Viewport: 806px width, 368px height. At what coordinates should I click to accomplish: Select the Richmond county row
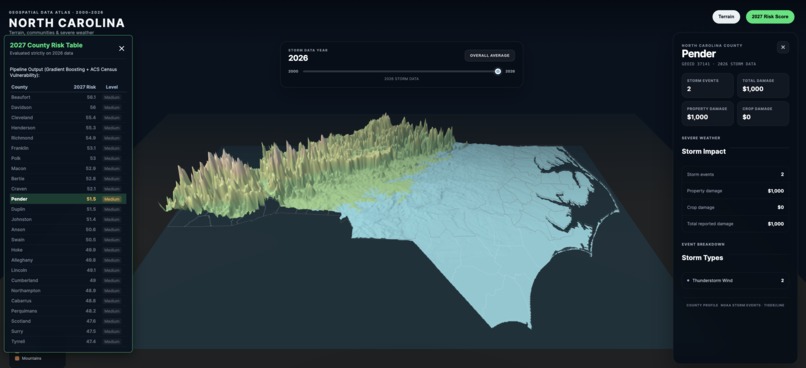[68, 138]
